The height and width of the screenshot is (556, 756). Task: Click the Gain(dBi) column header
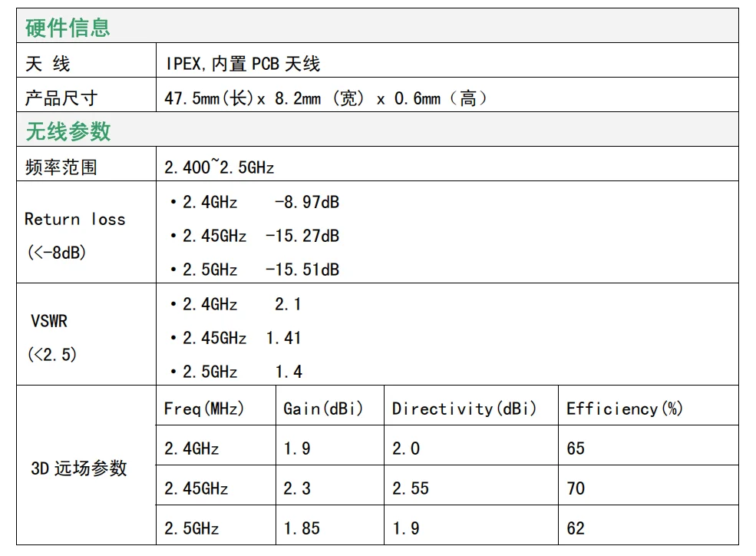pyautogui.click(x=323, y=409)
